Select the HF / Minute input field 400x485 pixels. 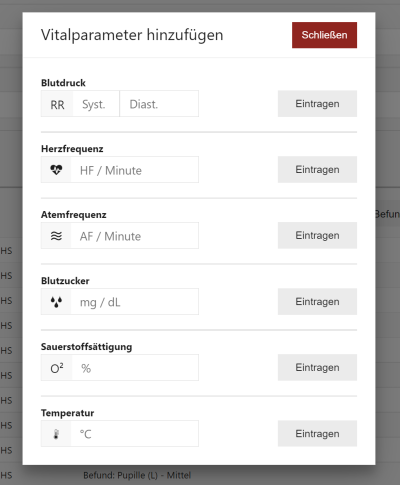point(135,170)
